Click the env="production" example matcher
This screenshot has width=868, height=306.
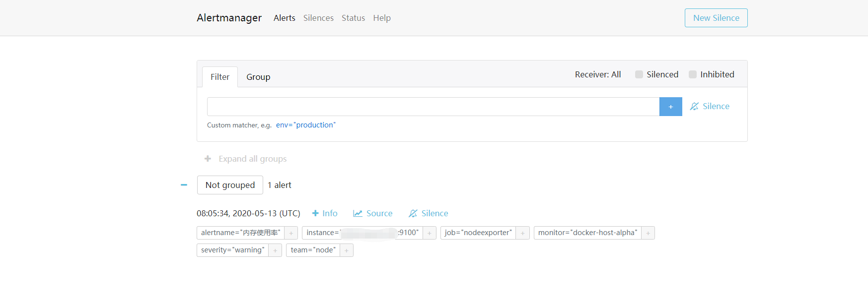(306, 125)
